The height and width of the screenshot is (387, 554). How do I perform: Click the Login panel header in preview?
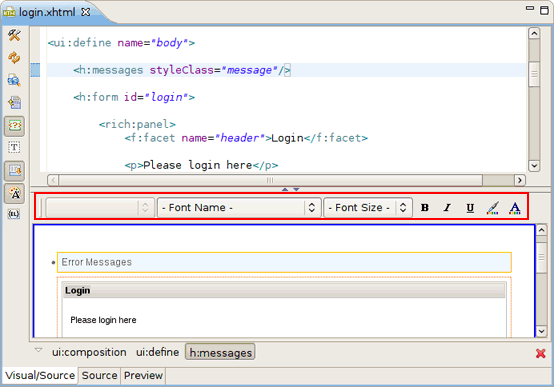(x=284, y=291)
